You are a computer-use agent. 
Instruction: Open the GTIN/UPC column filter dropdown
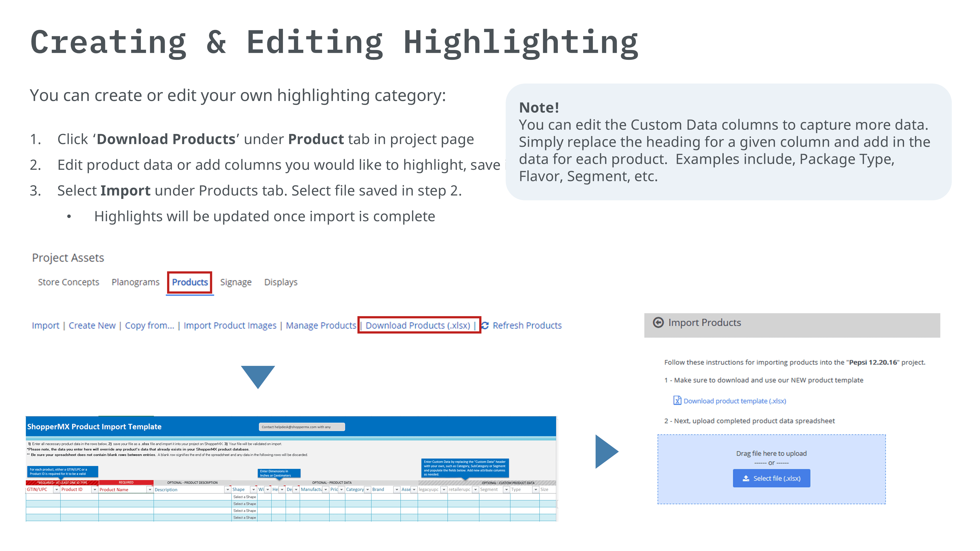pos(57,490)
